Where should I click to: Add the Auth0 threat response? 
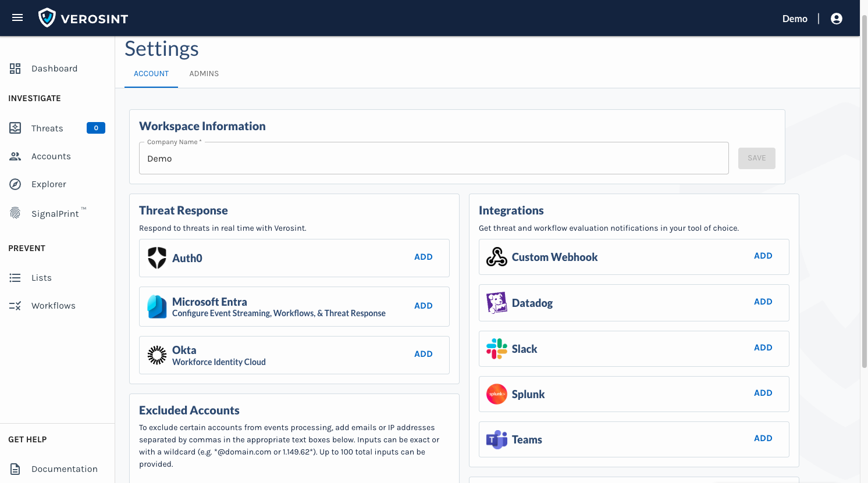424,257
